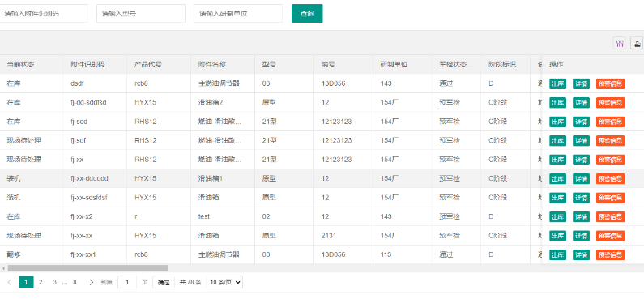Viewport: 644px width, 299px height.
Task: Open 预警信息 for row fj-dd-sddfsd
Action: [x=610, y=103]
